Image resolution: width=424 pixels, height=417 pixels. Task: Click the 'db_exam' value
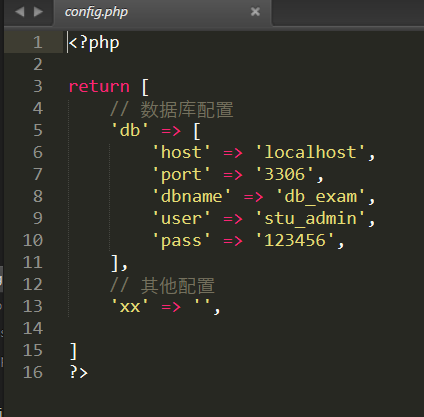click(x=320, y=197)
